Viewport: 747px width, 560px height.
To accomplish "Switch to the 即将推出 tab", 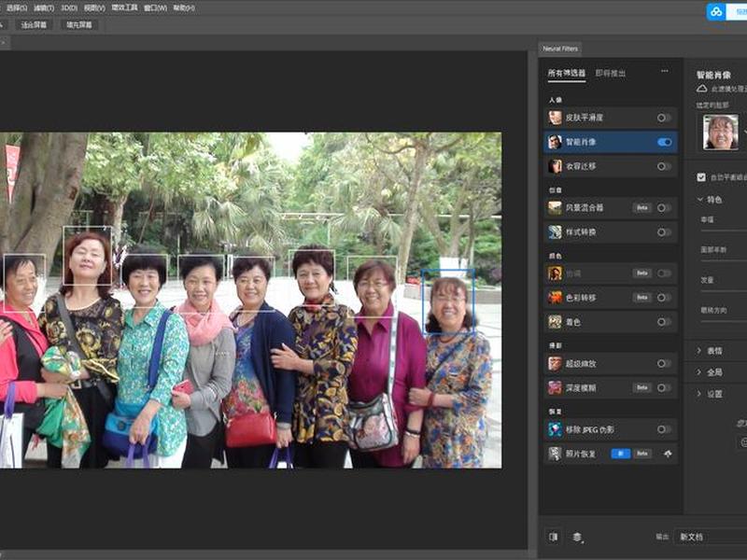I will (x=611, y=74).
